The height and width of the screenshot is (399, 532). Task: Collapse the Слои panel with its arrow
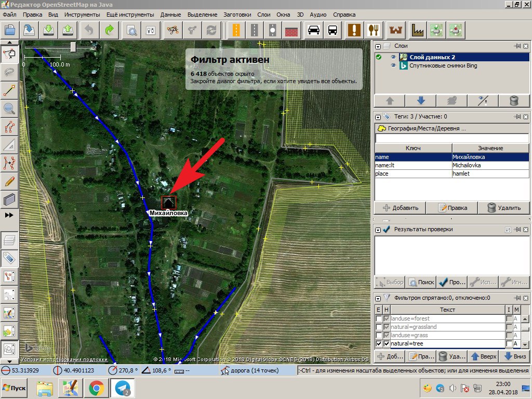click(378, 46)
